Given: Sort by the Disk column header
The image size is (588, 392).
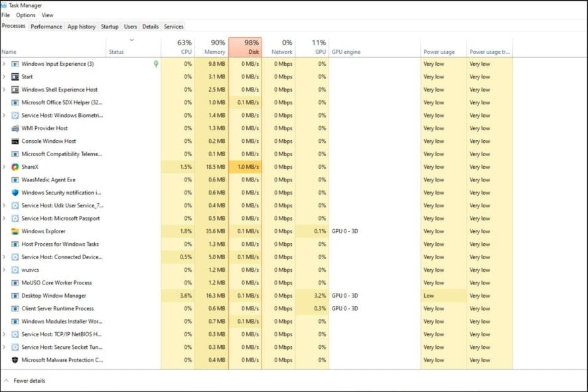Looking at the screenshot, I should pos(246,47).
